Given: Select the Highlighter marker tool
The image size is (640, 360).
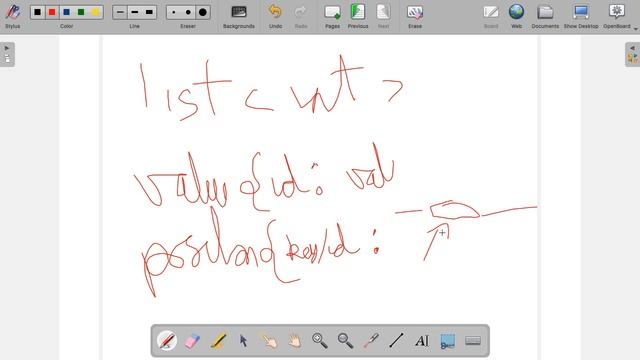Looking at the screenshot, I should (218, 340).
